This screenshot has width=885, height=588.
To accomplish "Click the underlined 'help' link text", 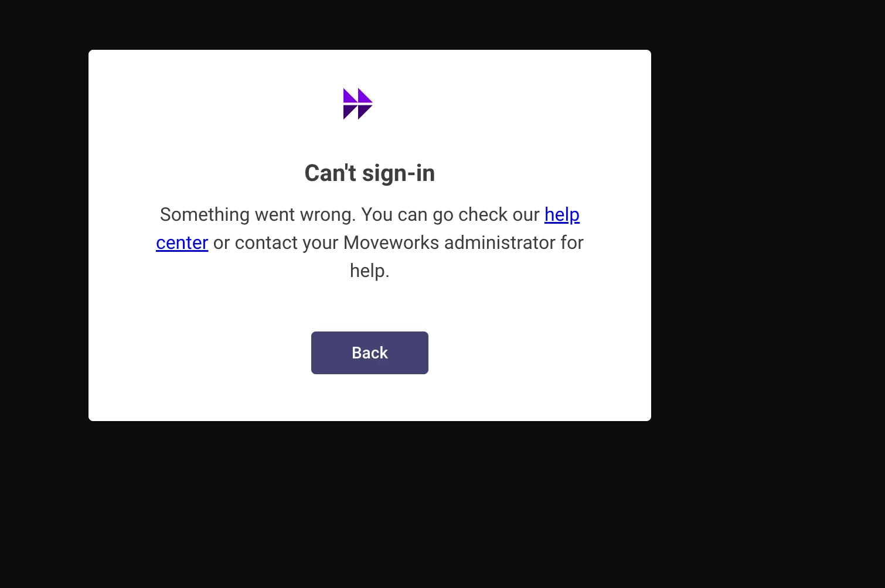I will [x=562, y=215].
